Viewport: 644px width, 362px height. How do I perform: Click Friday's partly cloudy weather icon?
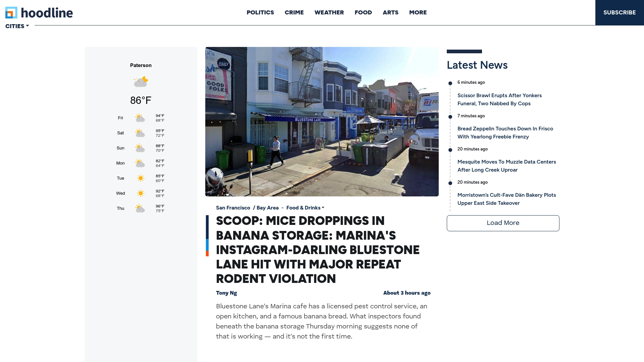pos(140,118)
